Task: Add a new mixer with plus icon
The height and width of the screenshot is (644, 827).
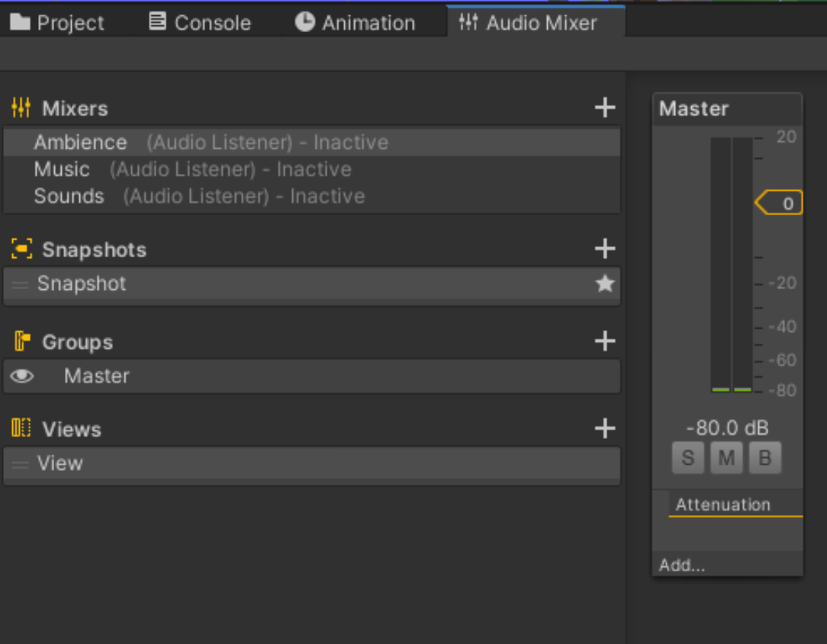Action: [605, 108]
